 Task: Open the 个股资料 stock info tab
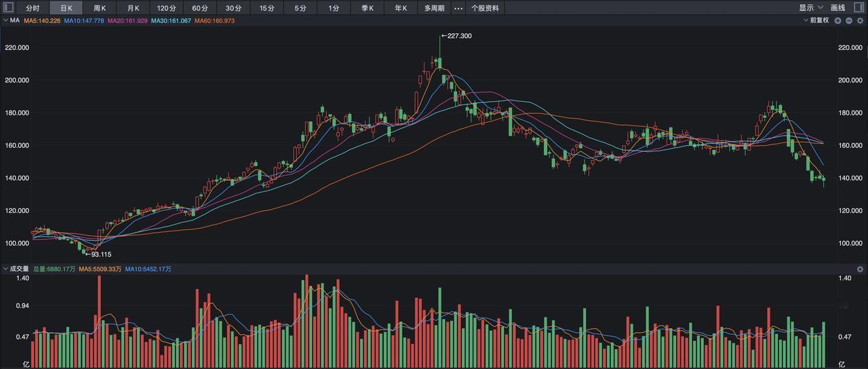pos(485,8)
